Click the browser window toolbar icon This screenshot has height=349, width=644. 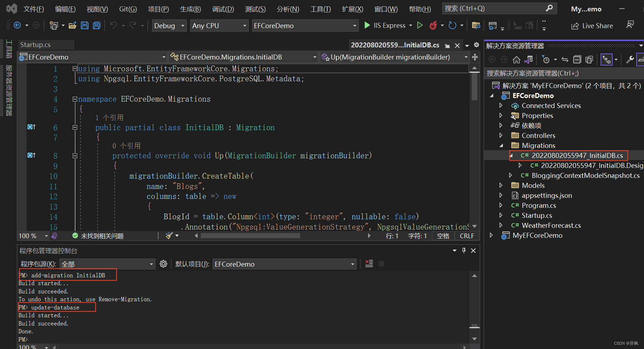tap(493, 25)
